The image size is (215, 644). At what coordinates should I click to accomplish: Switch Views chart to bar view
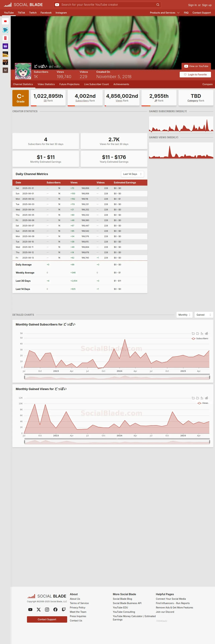(x=206, y=398)
